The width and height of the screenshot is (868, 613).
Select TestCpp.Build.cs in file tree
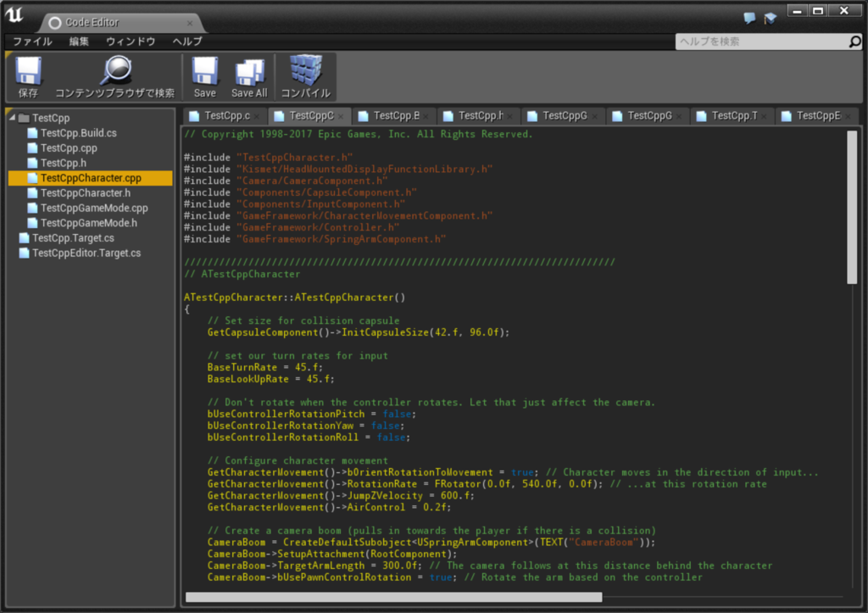90,133
